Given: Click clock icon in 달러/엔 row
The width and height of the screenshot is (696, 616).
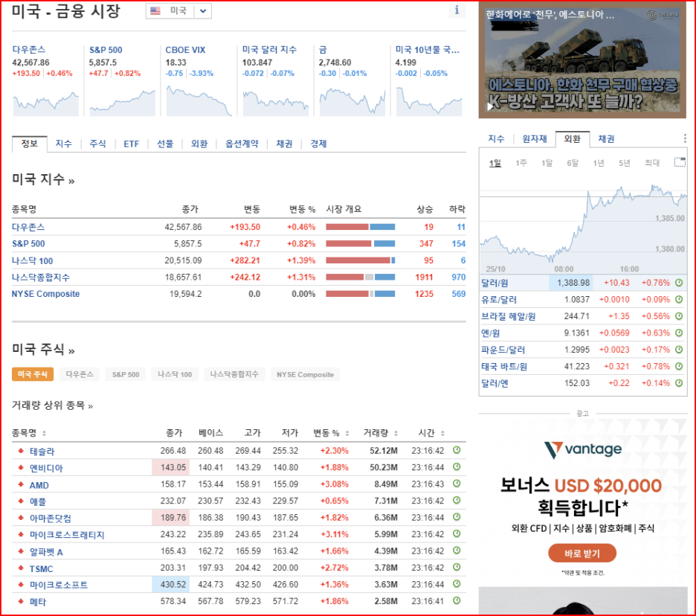Looking at the screenshot, I should (x=679, y=383).
